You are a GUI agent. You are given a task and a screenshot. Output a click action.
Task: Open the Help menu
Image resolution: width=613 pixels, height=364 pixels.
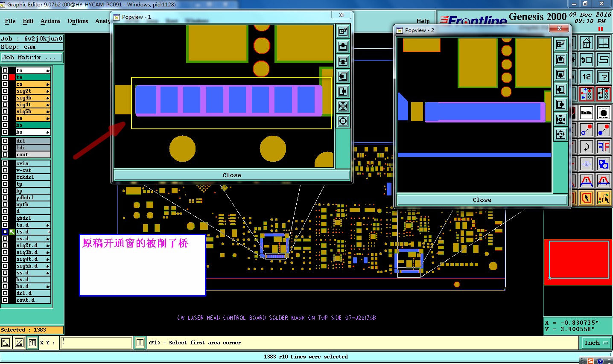click(423, 21)
